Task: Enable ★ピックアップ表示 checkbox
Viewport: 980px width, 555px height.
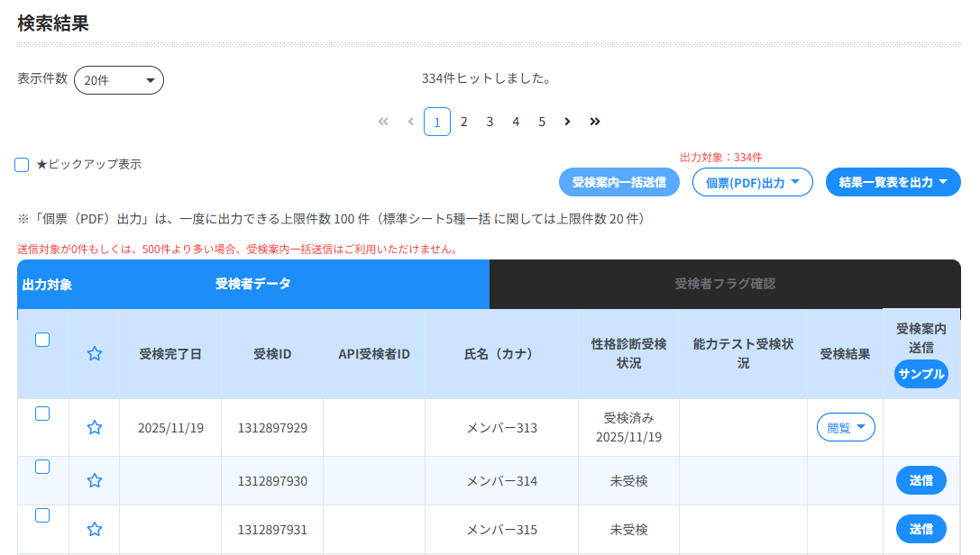Action: (22, 165)
